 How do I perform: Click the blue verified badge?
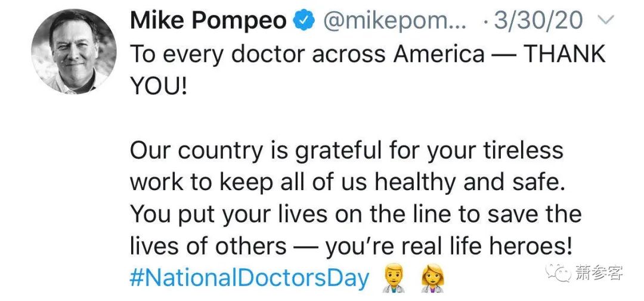(304, 21)
